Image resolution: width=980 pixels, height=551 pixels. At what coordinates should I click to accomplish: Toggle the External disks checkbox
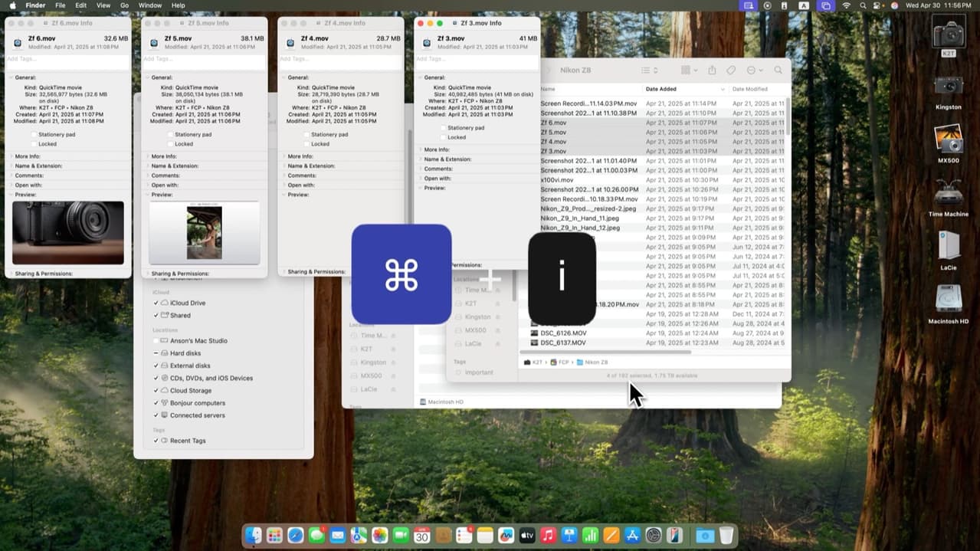pos(156,366)
